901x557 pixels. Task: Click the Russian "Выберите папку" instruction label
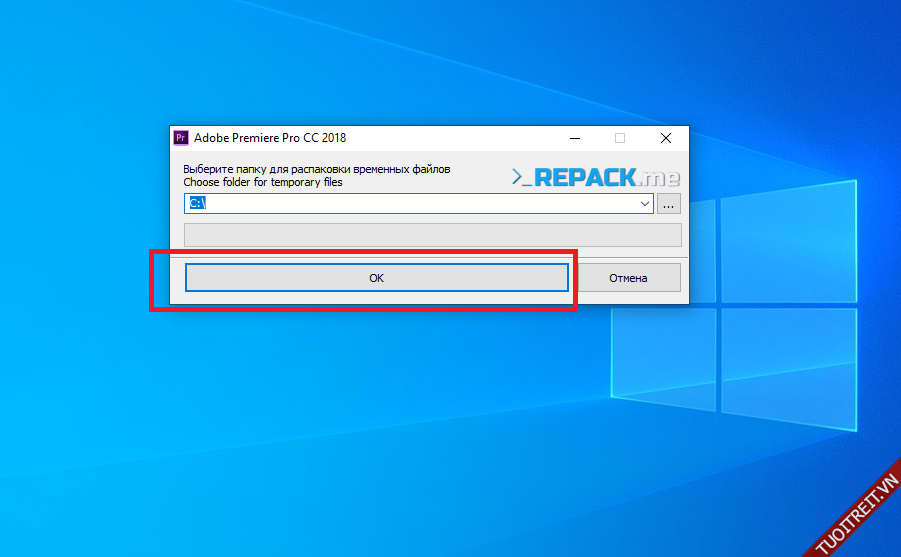point(316,169)
